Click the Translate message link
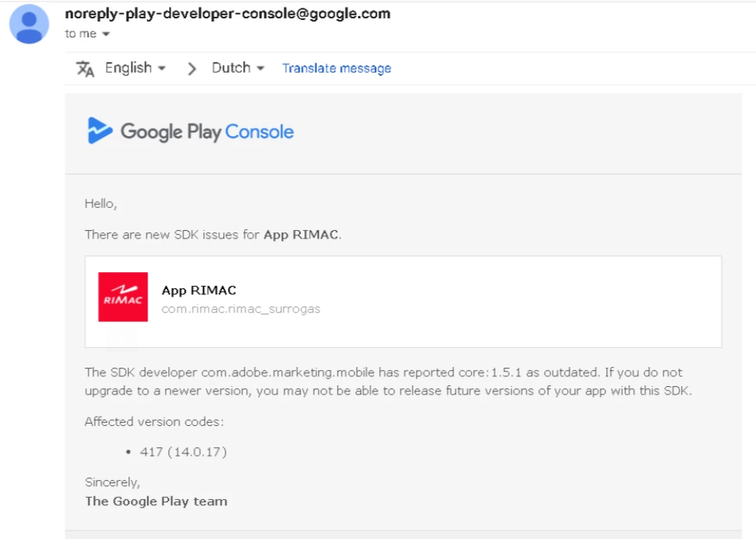Viewport: 756px width, 539px height. [336, 69]
